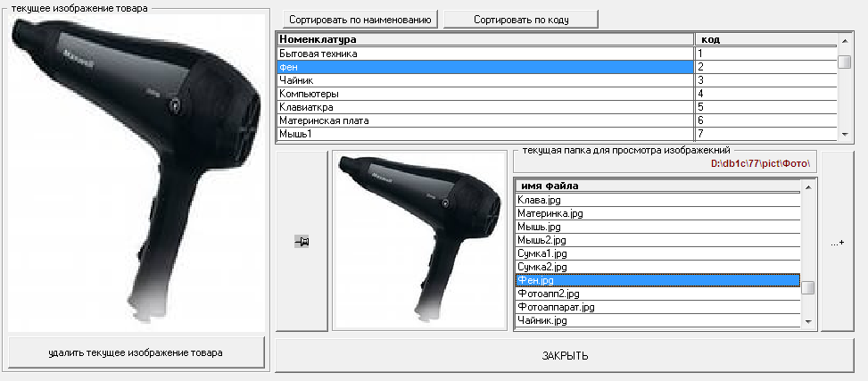
Task: Select file 'Фотоаппарат.jpg'
Action: 657,306
